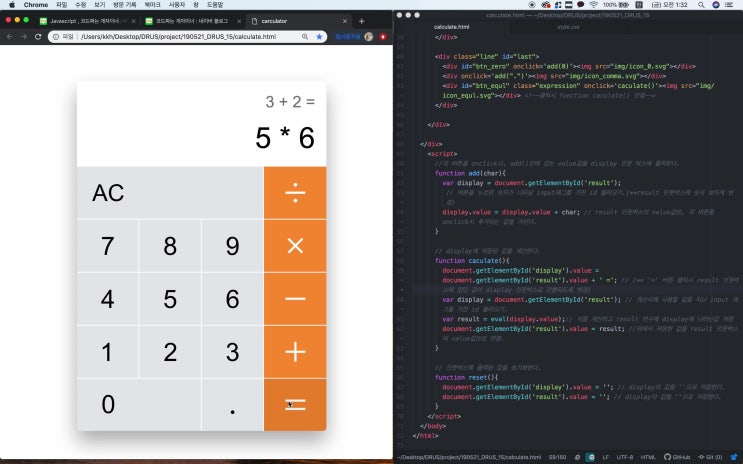
Task: Open Spotlight search in menu bar
Action: click(x=701, y=5)
